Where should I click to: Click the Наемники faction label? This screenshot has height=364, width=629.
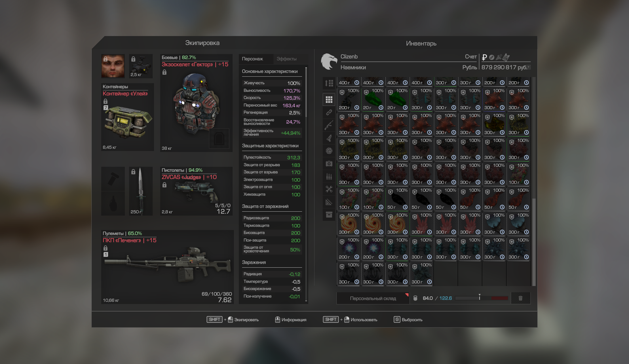[x=353, y=67]
